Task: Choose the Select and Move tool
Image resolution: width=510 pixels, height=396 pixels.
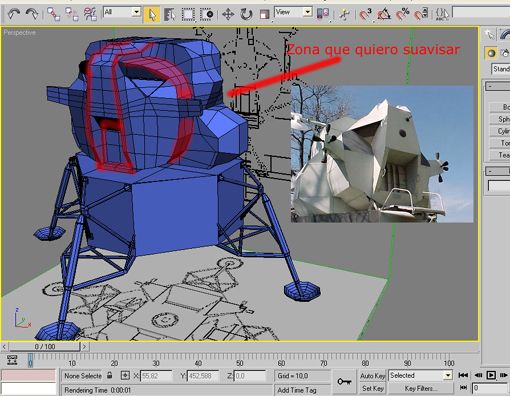Action: 228,14
